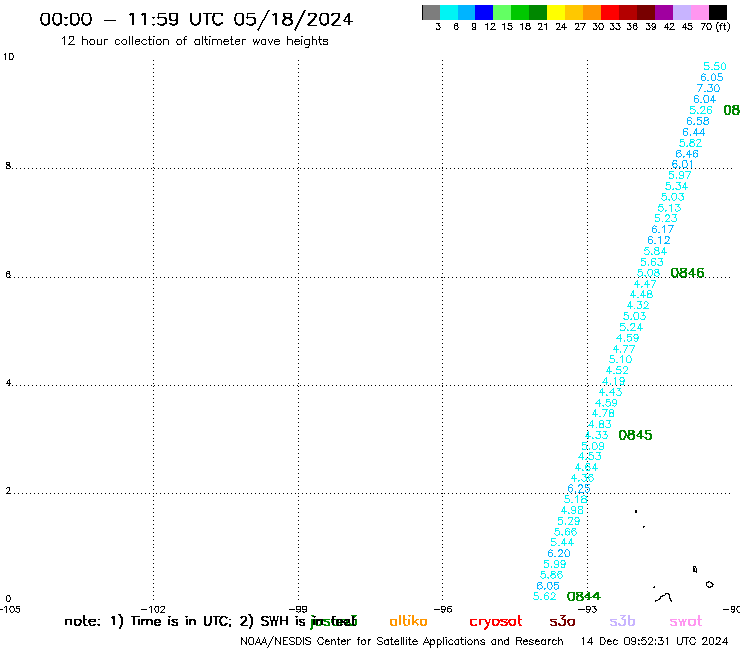Click the 'cryosat' satellite legend label
740x650 pixels.
496,622
